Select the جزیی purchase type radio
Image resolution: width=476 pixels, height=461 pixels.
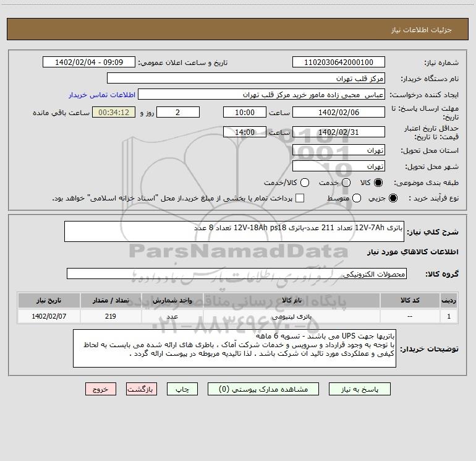point(393,198)
